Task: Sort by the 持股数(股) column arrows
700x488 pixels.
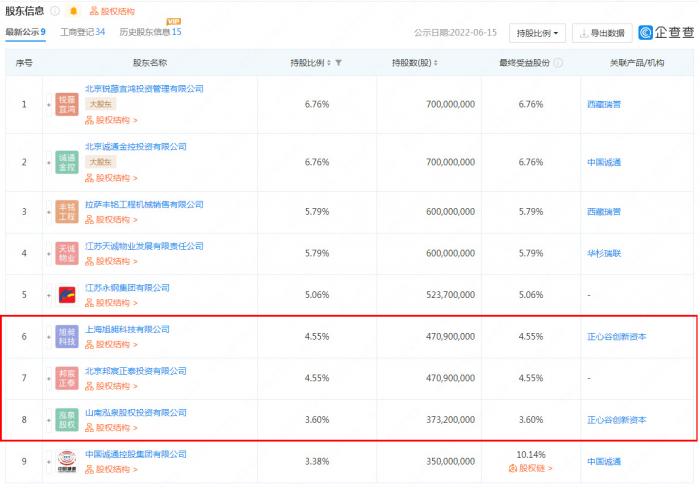Action: [436, 63]
